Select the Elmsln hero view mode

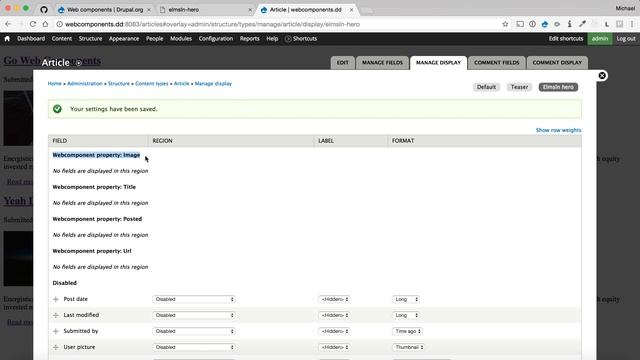tap(558, 87)
